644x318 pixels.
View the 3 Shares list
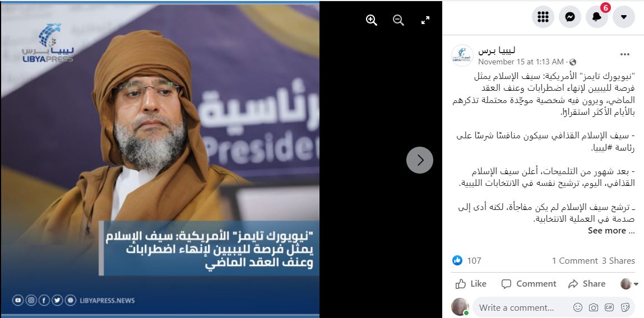(619, 260)
